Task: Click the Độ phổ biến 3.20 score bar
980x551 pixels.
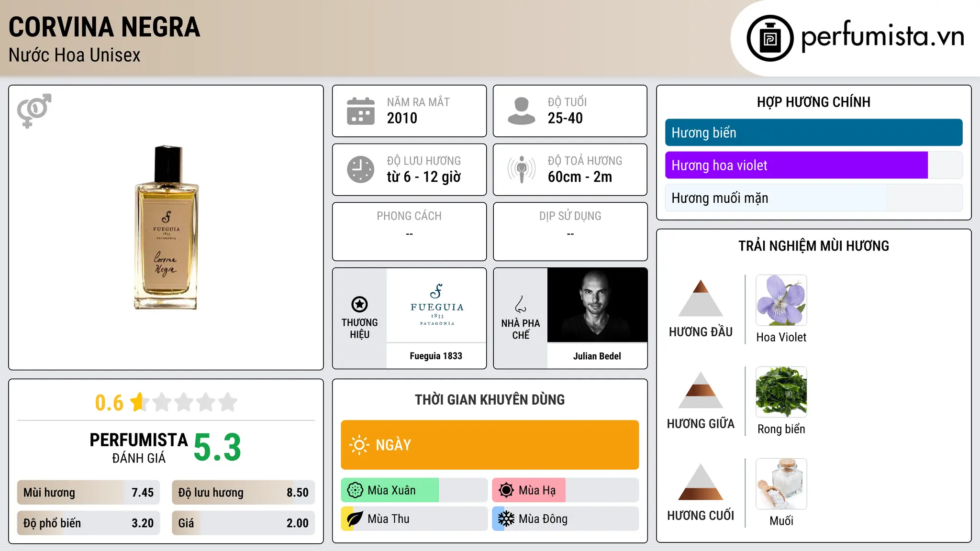Action: click(x=89, y=523)
